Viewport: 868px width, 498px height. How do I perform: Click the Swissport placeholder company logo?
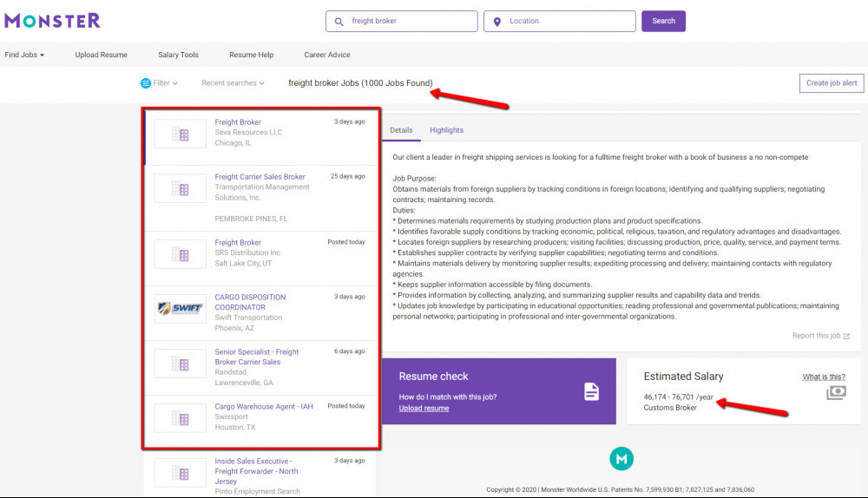180,418
